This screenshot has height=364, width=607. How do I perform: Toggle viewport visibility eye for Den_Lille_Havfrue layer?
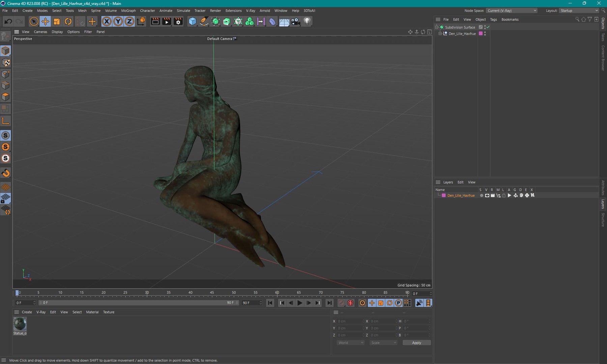point(487,195)
